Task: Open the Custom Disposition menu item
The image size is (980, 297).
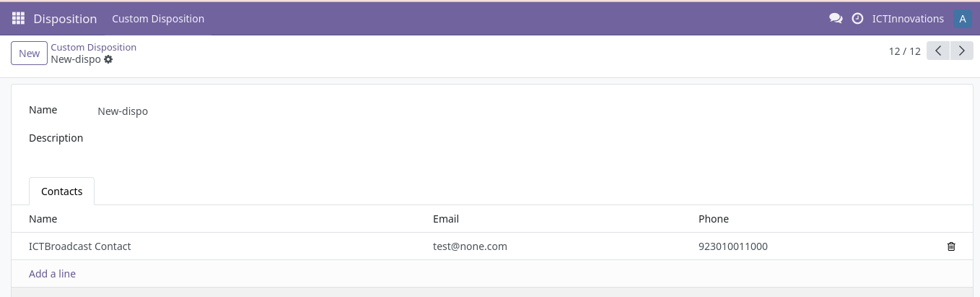Action: (158, 19)
